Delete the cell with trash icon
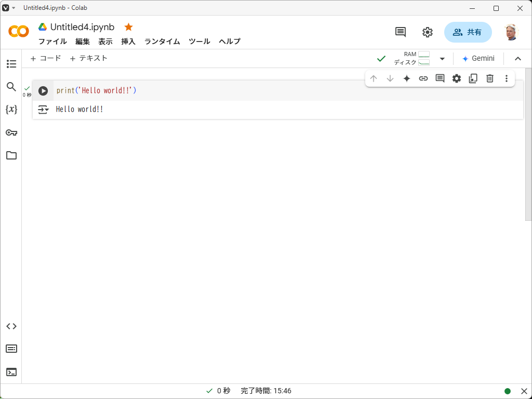This screenshot has height=399, width=532. [489, 79]
